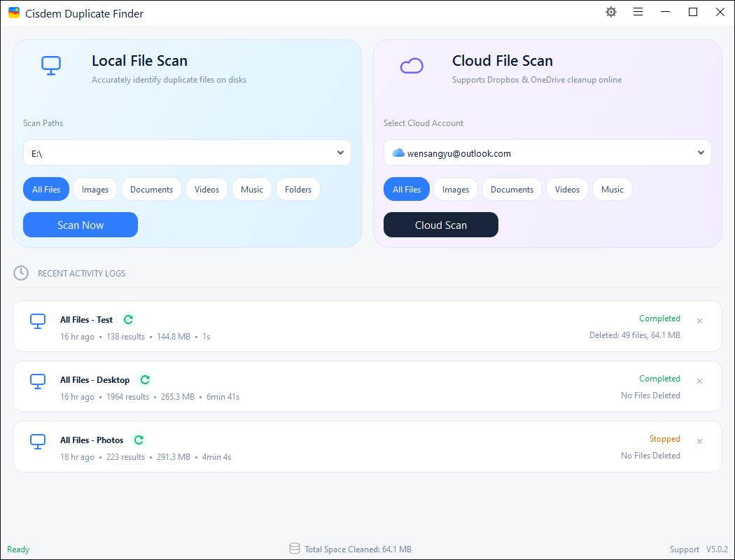Select Folders filter for local scan

click(x=298, y=189)
